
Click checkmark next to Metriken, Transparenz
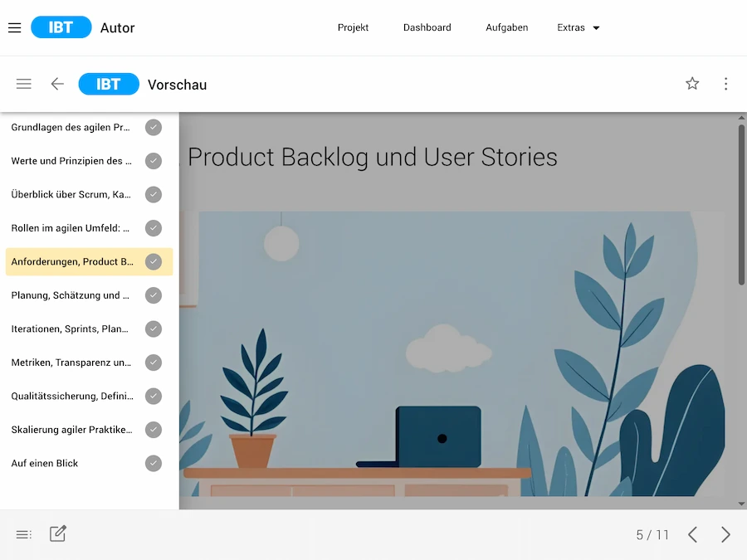154,363
